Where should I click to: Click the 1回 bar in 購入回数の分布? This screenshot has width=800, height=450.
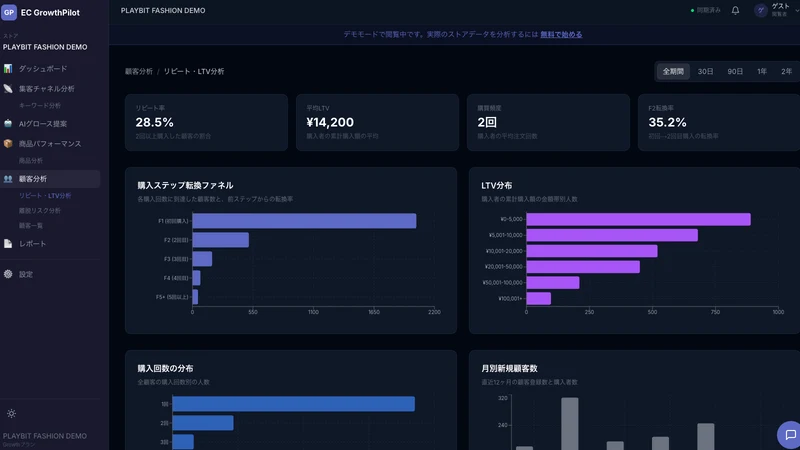(x=293, y=404)
